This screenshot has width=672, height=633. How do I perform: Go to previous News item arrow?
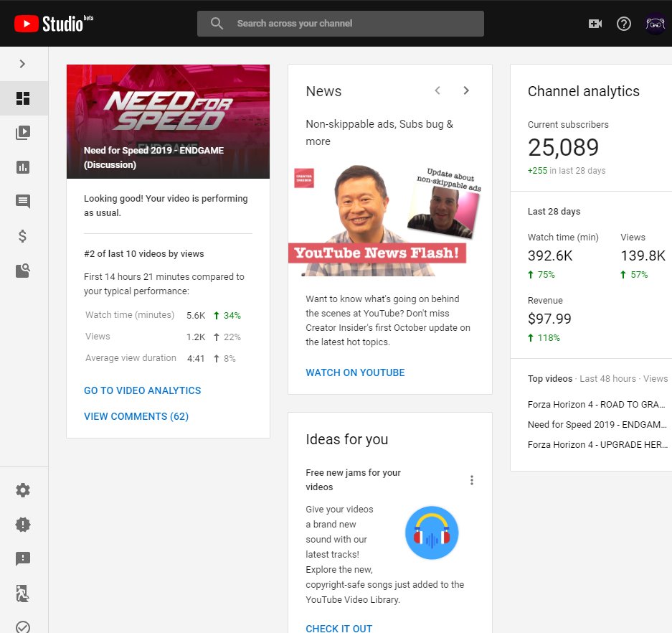(437, 90)
